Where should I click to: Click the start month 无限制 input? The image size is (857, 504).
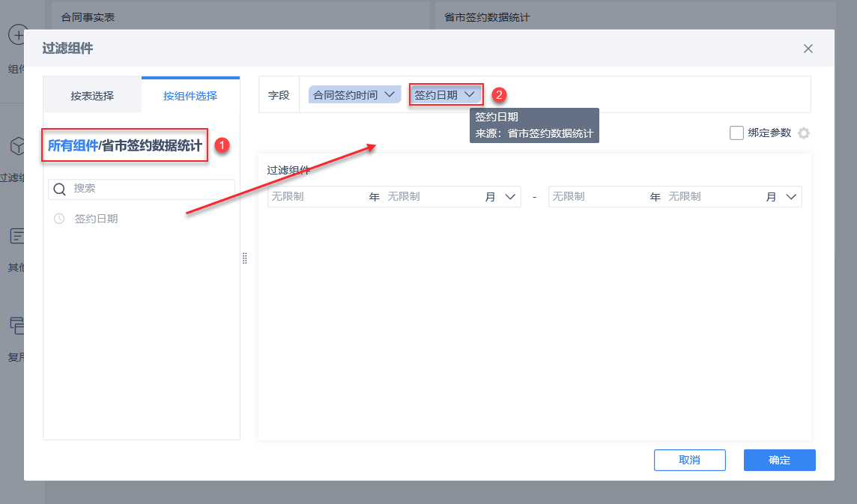pos(434,197)
